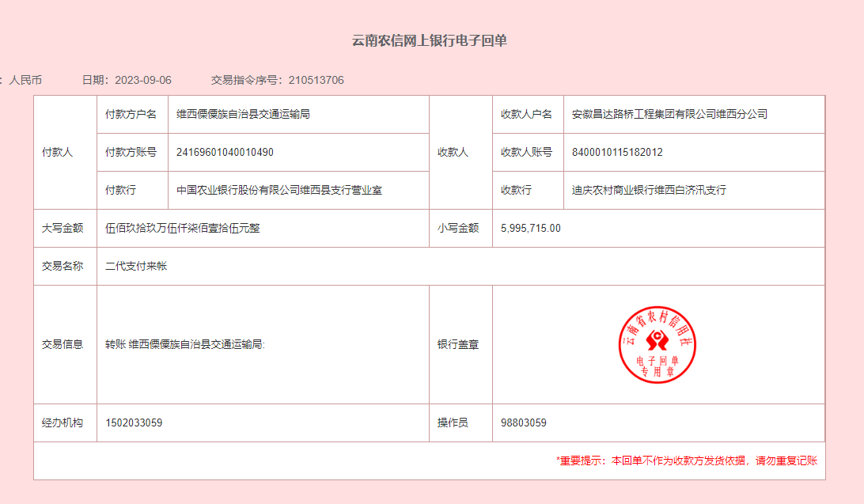Click the red bank seal stamp
Image resolution: width=864 pixels, height=504 pixels.
coord(657,345)
